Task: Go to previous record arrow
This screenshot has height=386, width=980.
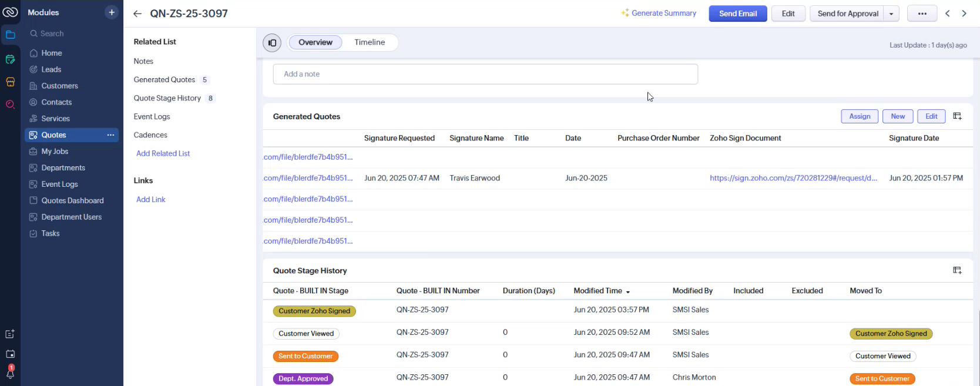Action: coord(948,14)
